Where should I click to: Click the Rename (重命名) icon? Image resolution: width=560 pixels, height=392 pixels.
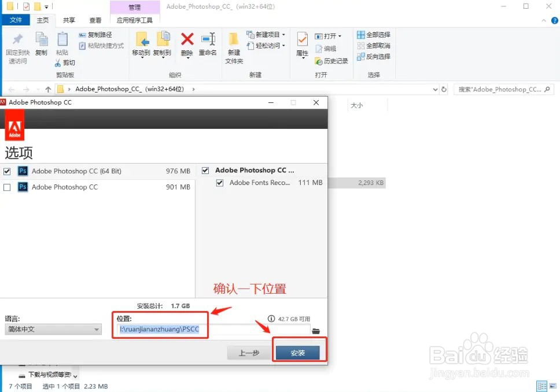[x=208, y=39]
